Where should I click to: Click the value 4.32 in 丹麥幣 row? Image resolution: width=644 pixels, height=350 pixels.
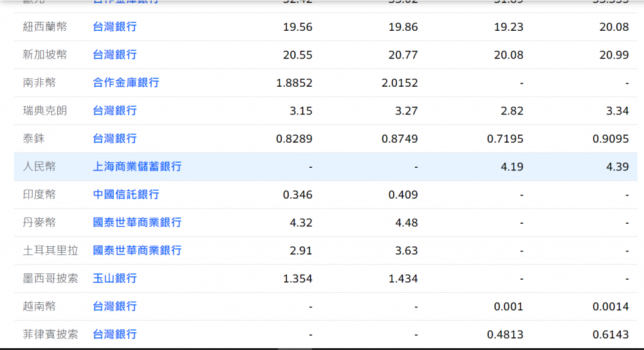[x=301, y=222]
